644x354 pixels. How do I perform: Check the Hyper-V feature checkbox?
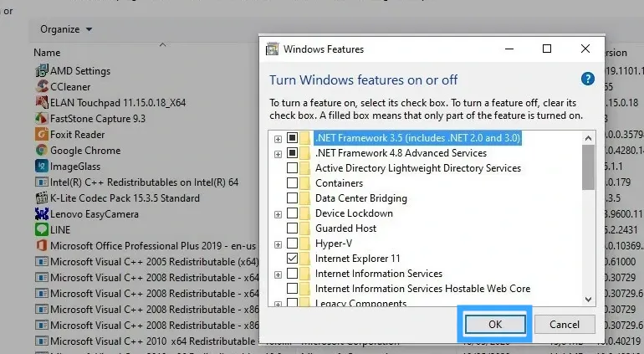pos(292,244)
